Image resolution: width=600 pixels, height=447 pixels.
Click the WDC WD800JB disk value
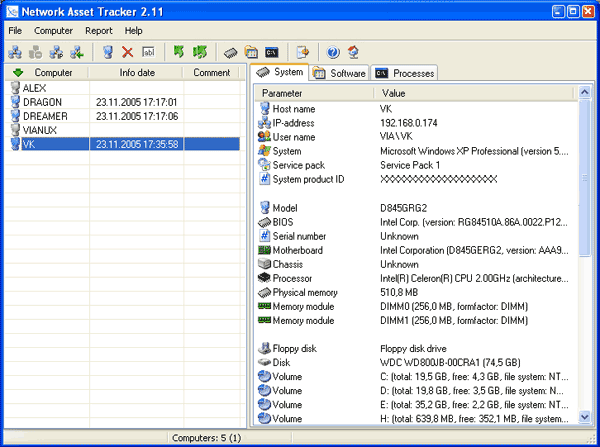[450, 362]
